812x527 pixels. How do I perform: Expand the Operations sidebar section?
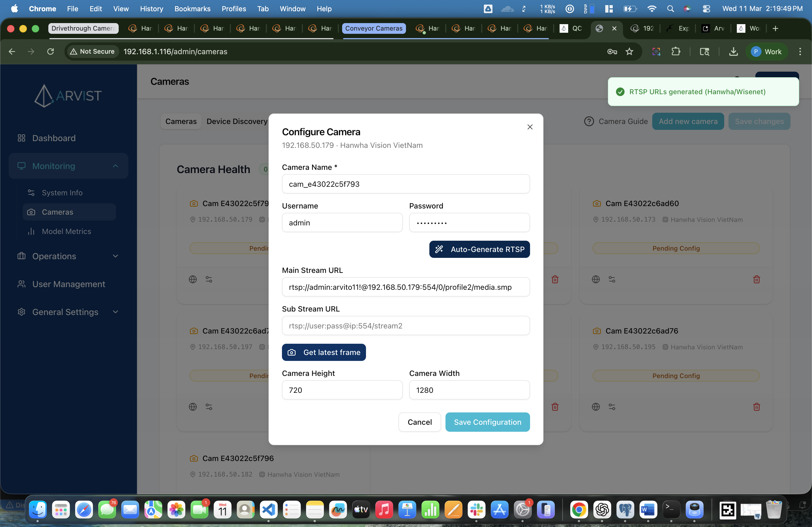[x=115, y=256]
